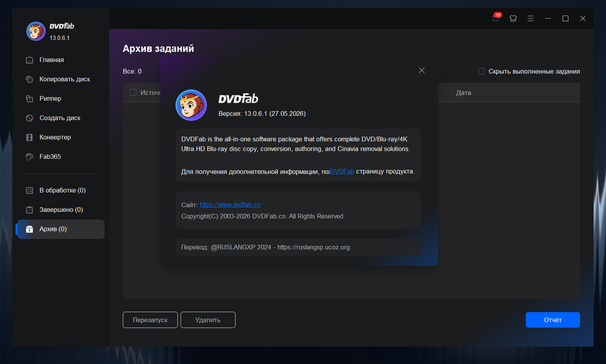606x364 pixels.
Task: Click the Архив box icon
Action: (29, 229)
